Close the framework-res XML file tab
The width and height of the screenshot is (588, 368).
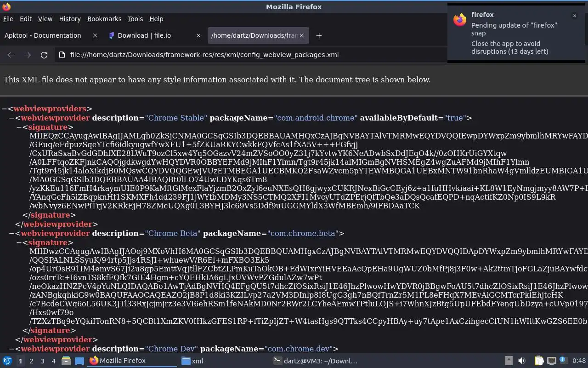(x=302, y=35)
